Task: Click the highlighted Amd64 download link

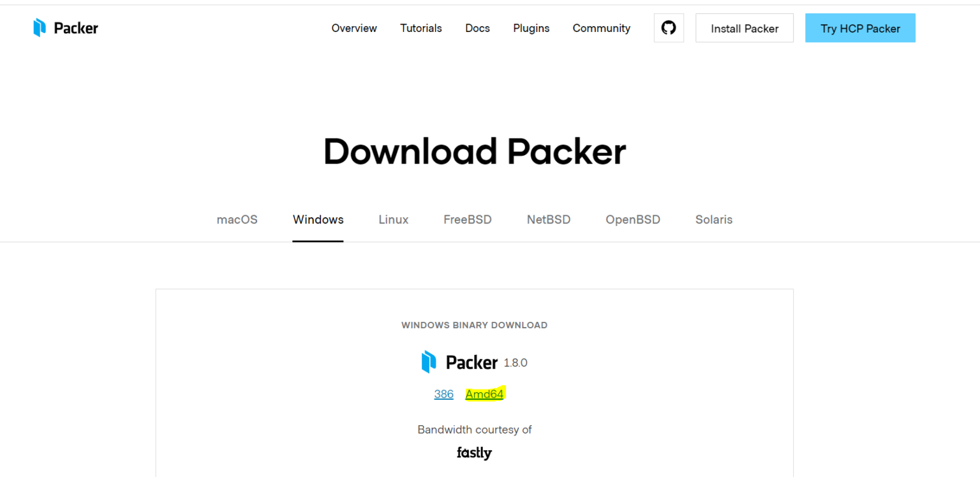Action: [484, 394]
